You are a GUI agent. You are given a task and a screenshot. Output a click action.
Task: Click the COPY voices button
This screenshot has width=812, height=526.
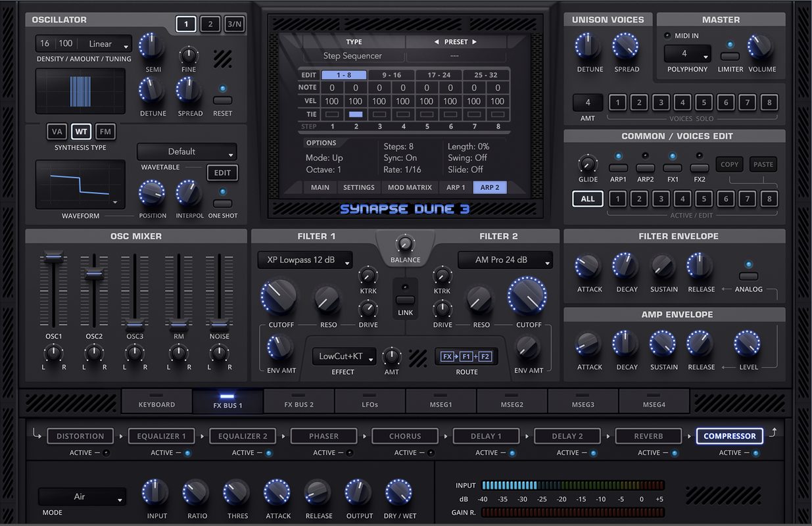729,164
